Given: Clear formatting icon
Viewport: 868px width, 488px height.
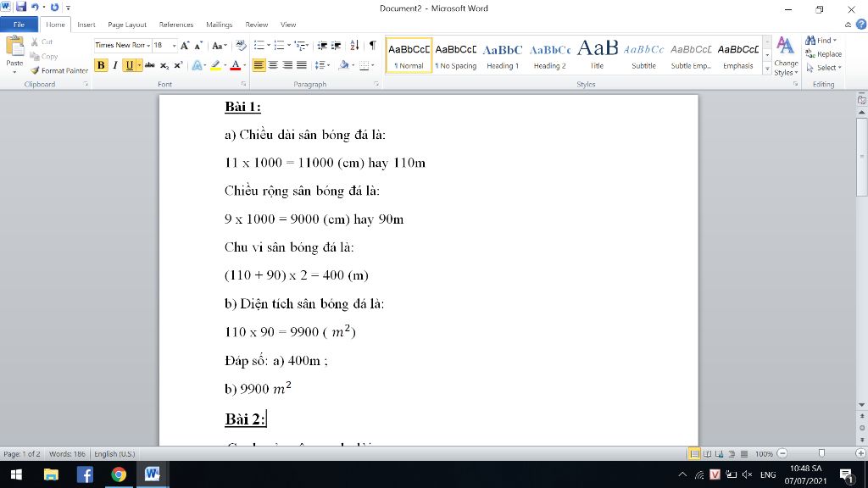Looking at the screenshot, I should coord(241,46).
